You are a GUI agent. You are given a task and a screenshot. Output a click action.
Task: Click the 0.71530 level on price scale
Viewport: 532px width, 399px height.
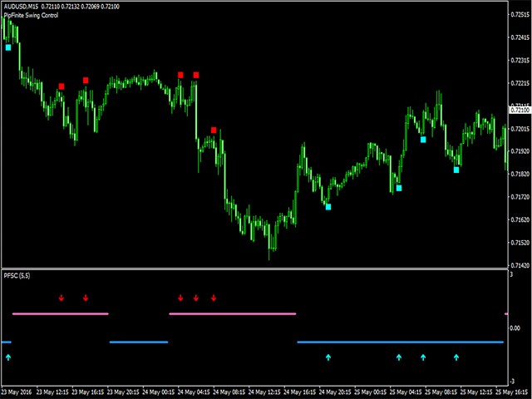(x=520, y=243)
